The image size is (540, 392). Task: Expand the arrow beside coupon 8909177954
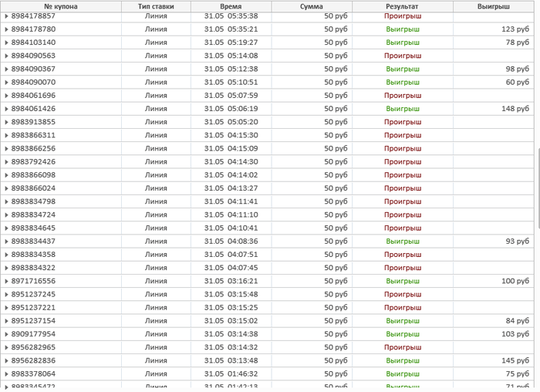pyautogui.click(x=6, y=334)
